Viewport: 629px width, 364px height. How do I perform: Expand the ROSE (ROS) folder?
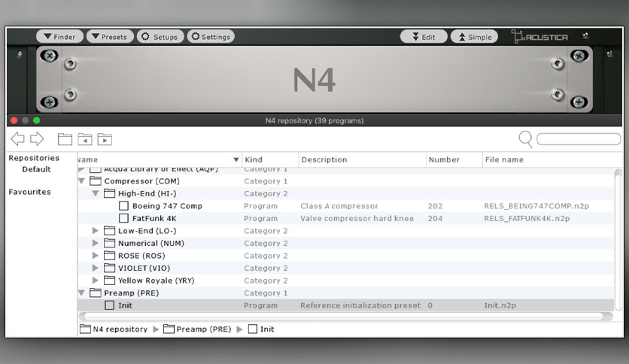coord(96,256)
